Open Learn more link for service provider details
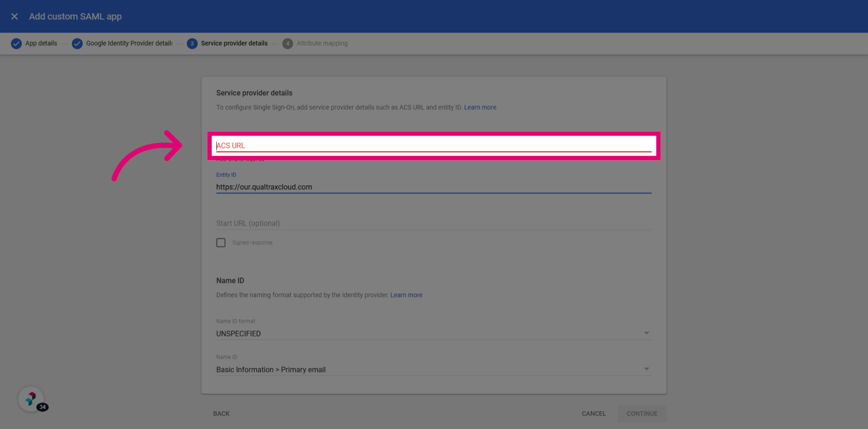The height and width of the screenshot is (429, 868). point(480,107)
